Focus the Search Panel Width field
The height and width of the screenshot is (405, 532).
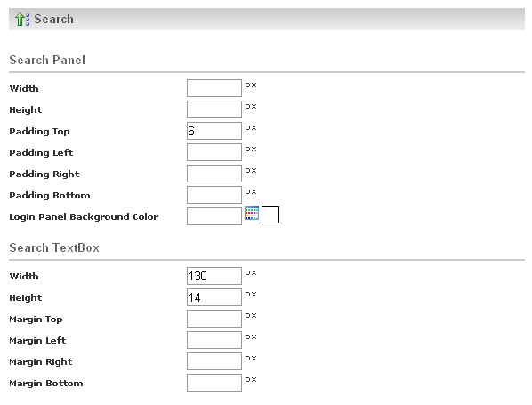click(x=214, y=88)
